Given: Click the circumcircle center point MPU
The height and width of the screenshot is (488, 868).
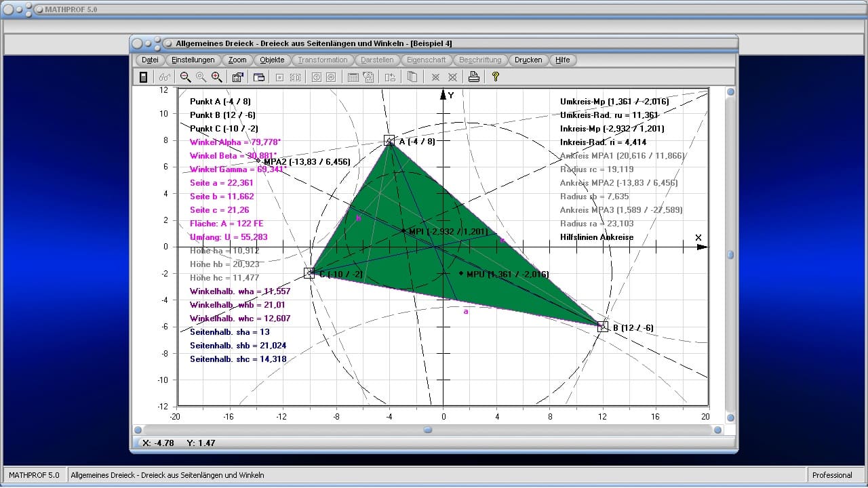Looking at the screenshot, I should [x=461, y=273].
